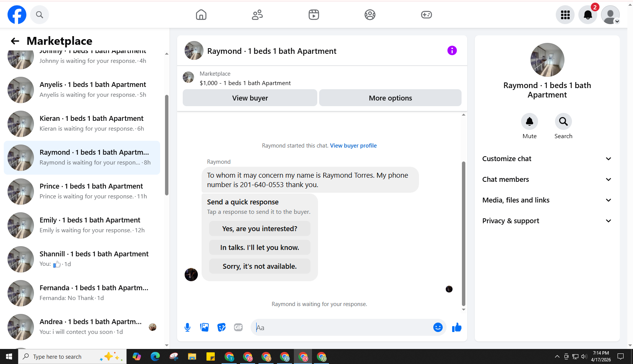Open File Explorer from the taskbar

tap(192, 356)
